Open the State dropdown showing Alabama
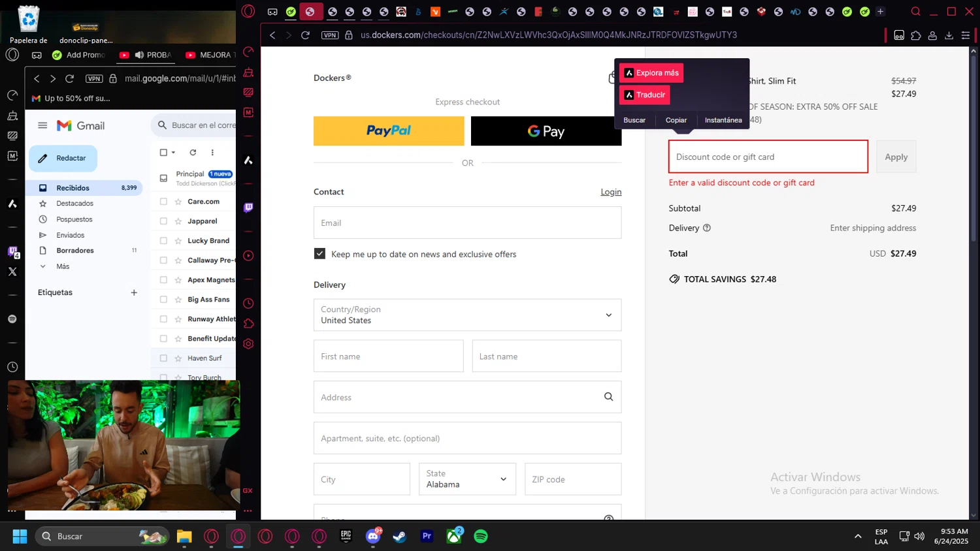Viewport: 980px width, 551px height. (x=467, y=479)
